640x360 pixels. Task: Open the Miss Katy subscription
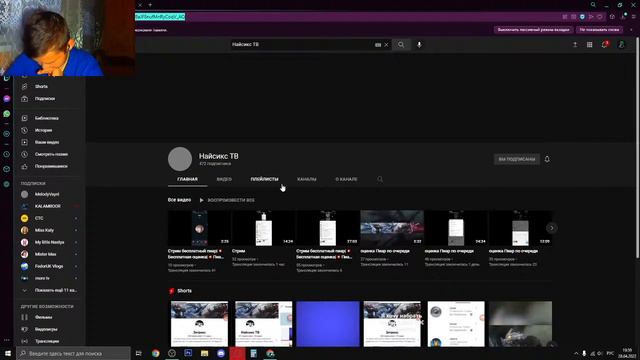tap(44, 230)
